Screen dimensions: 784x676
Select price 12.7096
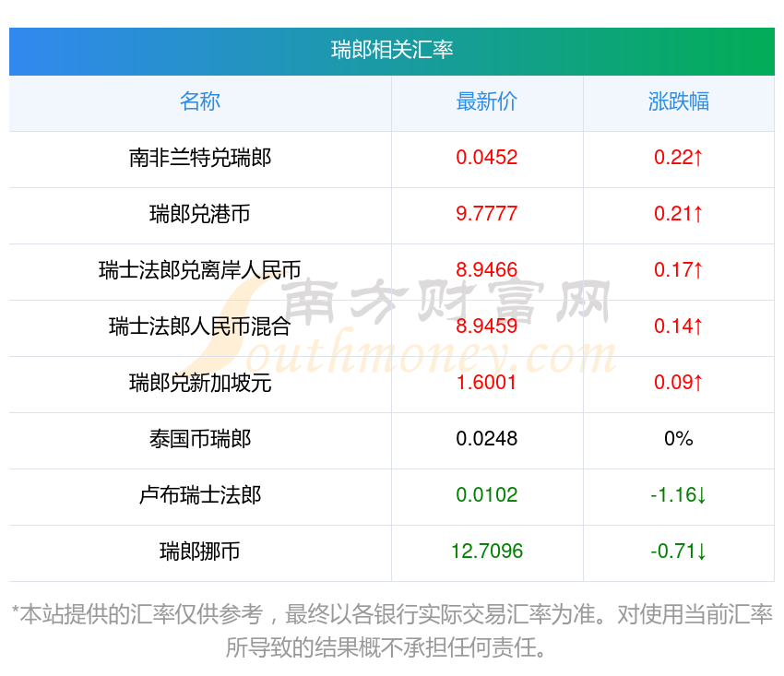pos(487,551)
